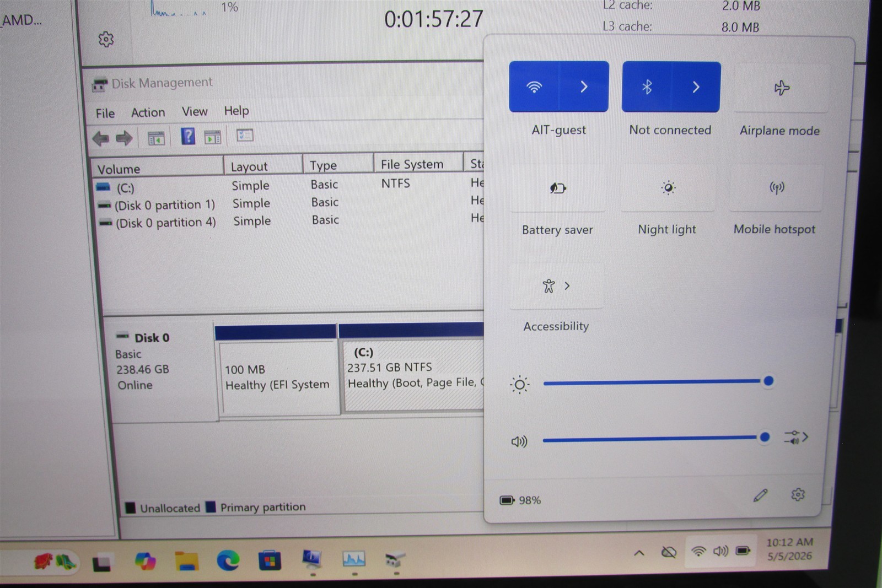882x588 pixels.
Task: Click the 0:01:57:27 uptime value
Action: pos(433,20)
